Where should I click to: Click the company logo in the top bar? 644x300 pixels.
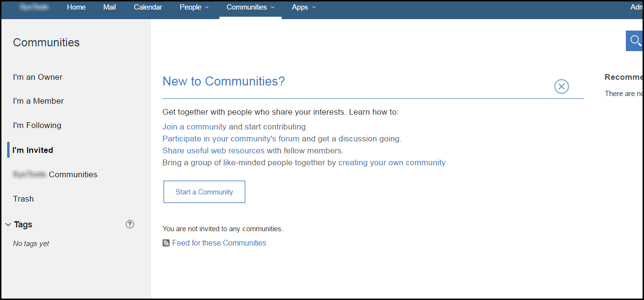pos(34,7)
